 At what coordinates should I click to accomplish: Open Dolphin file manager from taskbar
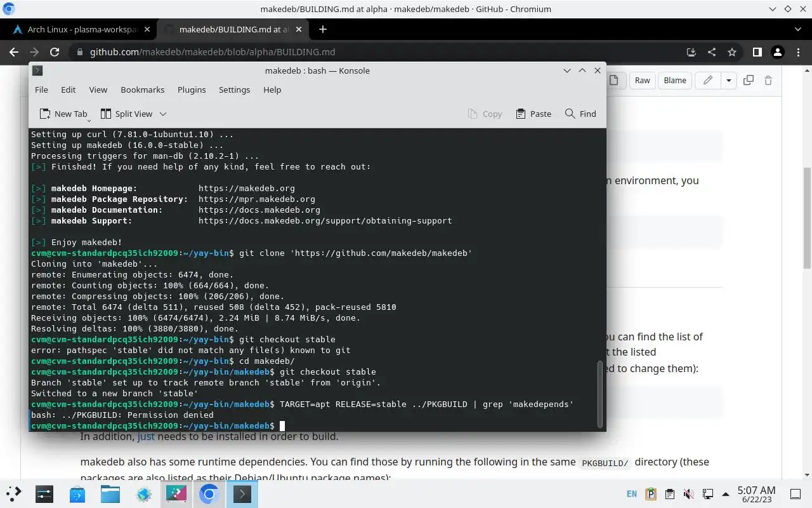pos(110,494)
